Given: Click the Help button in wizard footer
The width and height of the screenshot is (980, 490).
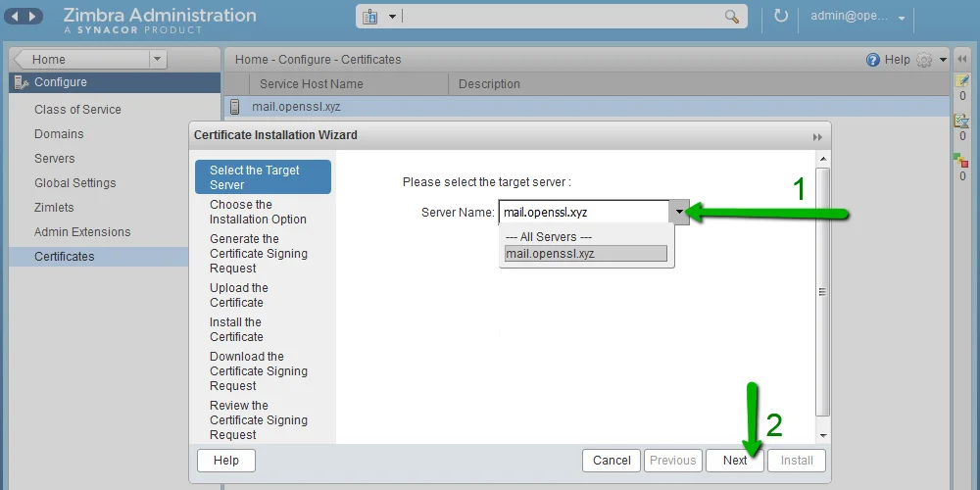Looking at the screenshot, I should [226, 461].
